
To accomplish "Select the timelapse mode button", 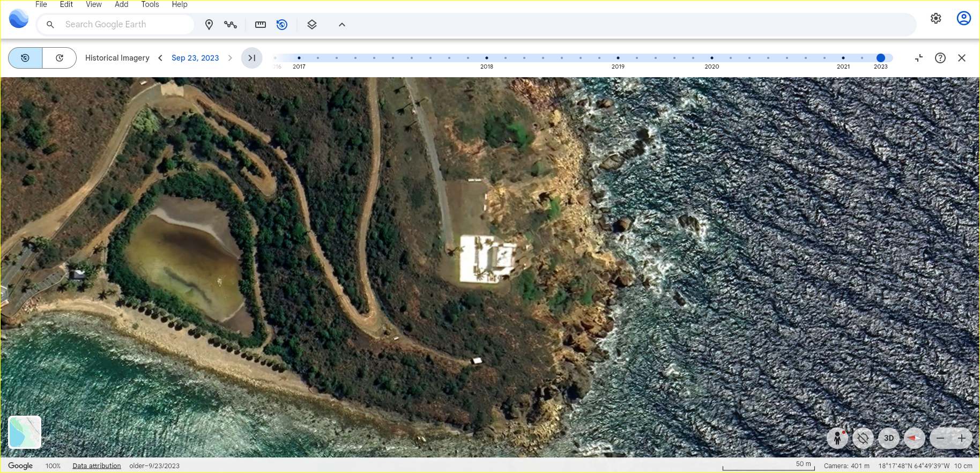I will (x=60, y=58).
